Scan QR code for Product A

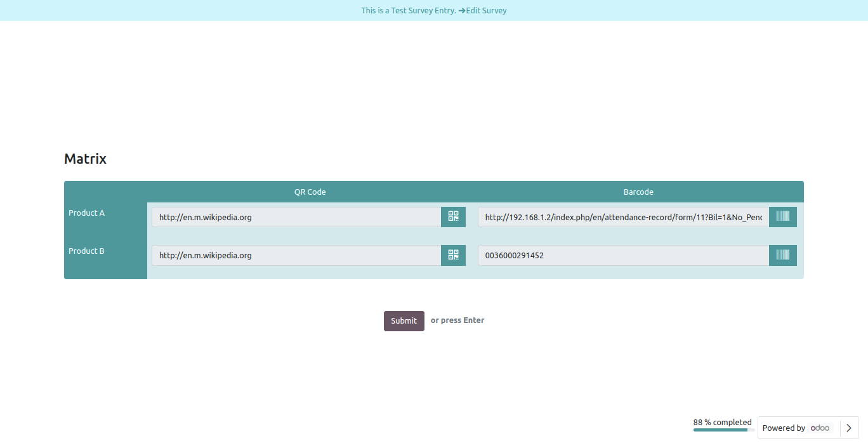pos(453,217)
